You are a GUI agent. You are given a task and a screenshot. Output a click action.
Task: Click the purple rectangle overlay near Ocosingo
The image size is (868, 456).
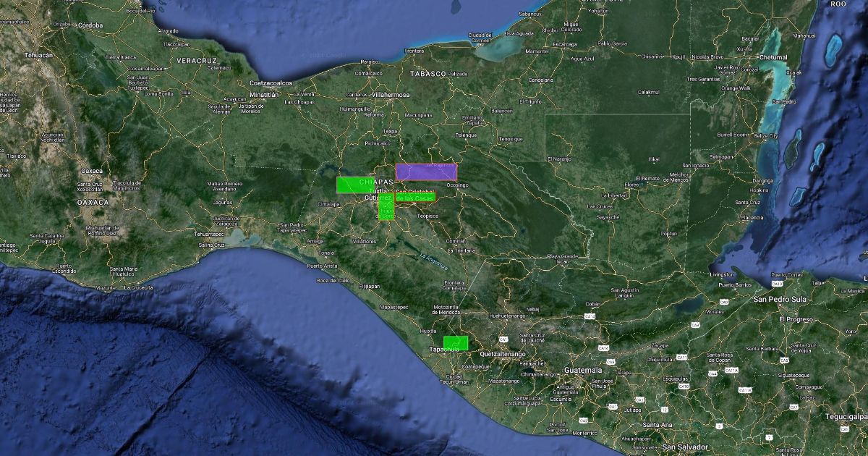tap(426, 172)
